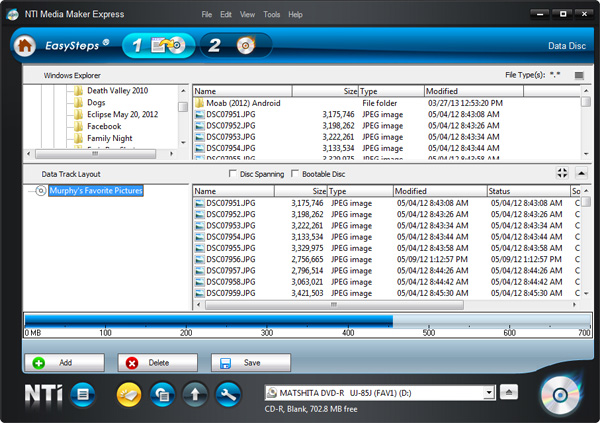
Task: Click the Save button
Action: tap(251, 363)
